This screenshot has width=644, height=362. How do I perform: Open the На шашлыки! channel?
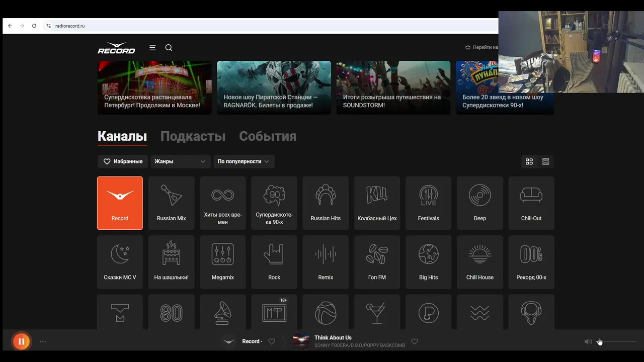pos(171,262)
